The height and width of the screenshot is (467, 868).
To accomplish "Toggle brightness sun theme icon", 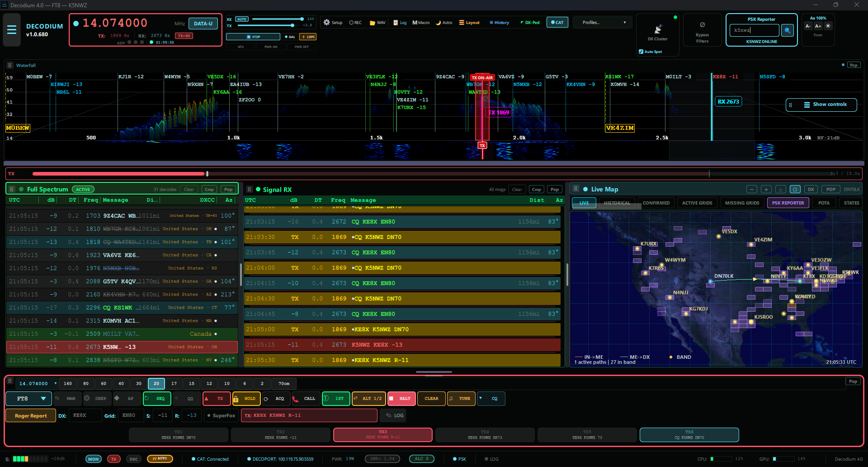I will pyautogui.click(x=828, y=26).
